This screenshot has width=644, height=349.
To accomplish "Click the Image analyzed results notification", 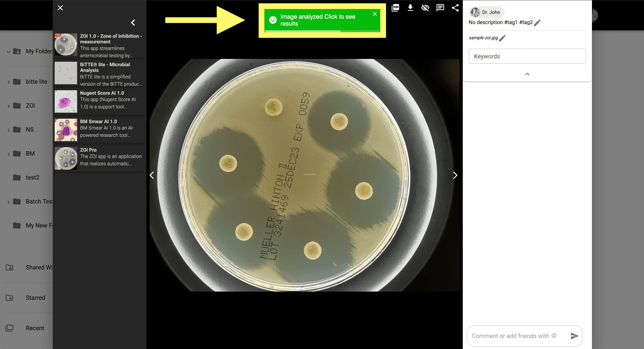I will coord(317,20).
